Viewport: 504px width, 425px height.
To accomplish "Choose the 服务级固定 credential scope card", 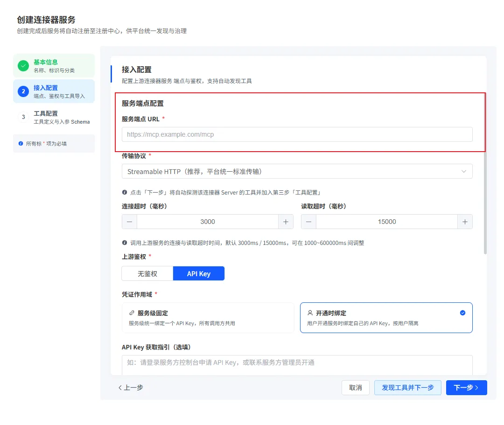I will coord(208,318).
